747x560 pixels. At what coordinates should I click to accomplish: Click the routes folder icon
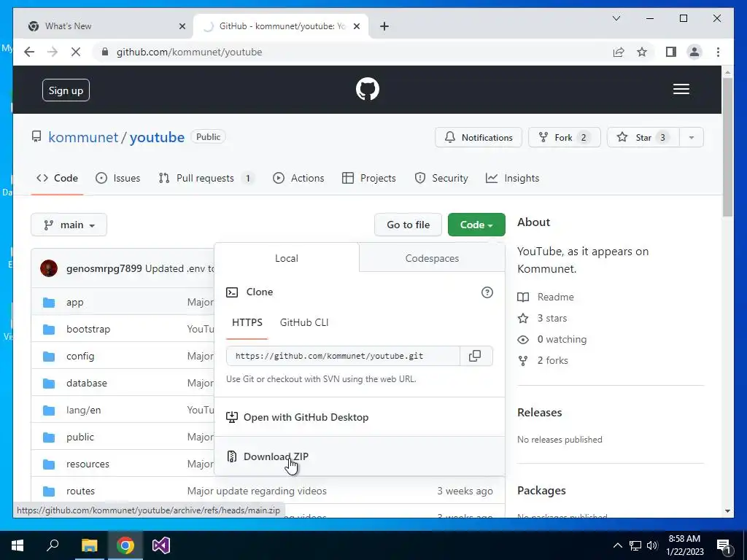49,491
